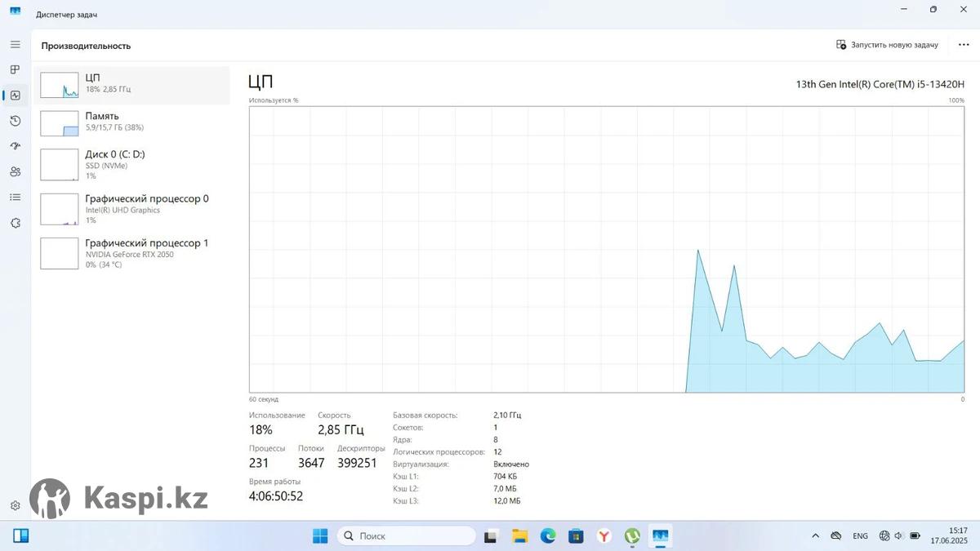Screen dimensions: 980x551
Task: Click the L1 cache value 704 КБ
Action: click(x=506, y=476)
